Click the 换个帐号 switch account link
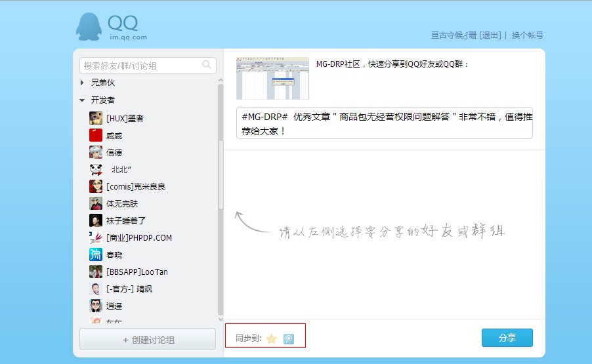This screenshot has width=592, height=364. coord(528,35)
